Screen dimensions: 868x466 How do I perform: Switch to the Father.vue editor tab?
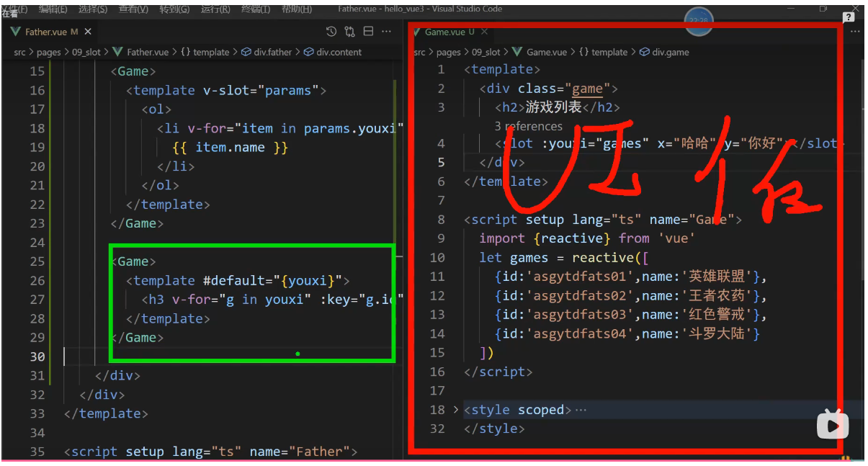click(53, 32)
